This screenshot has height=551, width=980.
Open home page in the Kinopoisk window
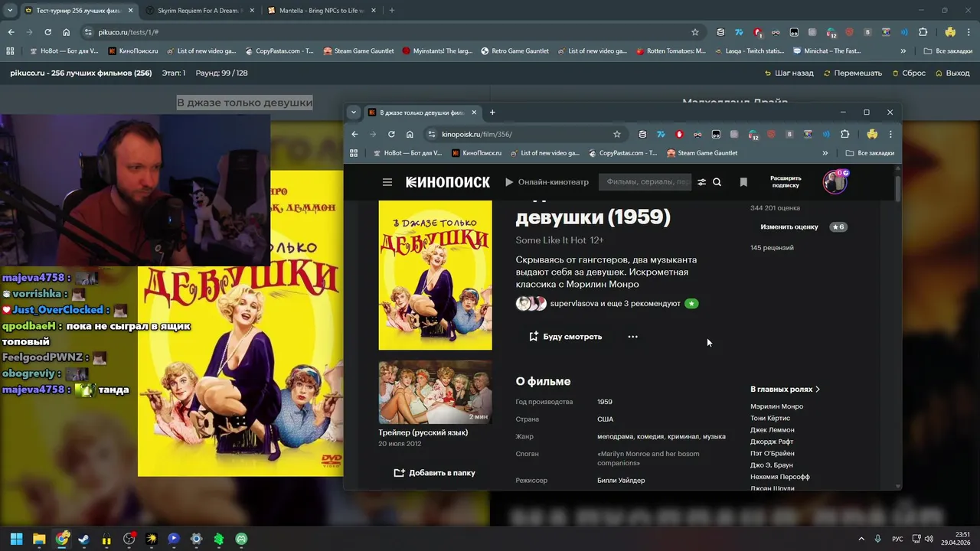[410, 134]
